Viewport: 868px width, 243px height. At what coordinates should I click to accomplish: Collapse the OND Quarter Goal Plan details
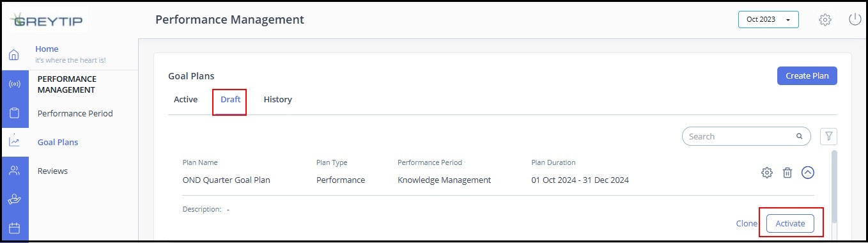808,173
